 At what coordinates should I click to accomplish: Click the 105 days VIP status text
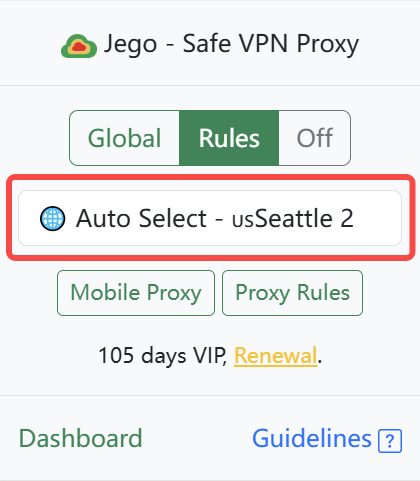coord(163,355)
